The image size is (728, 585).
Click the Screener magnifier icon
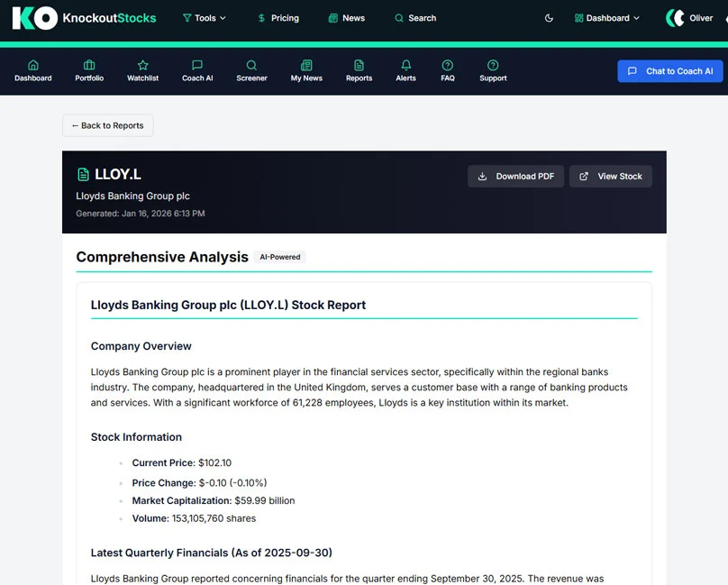[251, 65]
